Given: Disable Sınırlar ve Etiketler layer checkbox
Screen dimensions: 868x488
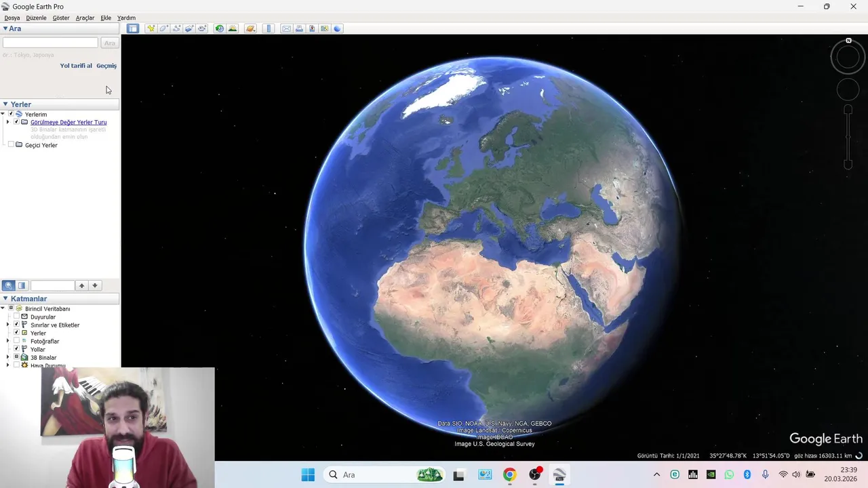Looking at the screenshot, I should coord(16,325).
